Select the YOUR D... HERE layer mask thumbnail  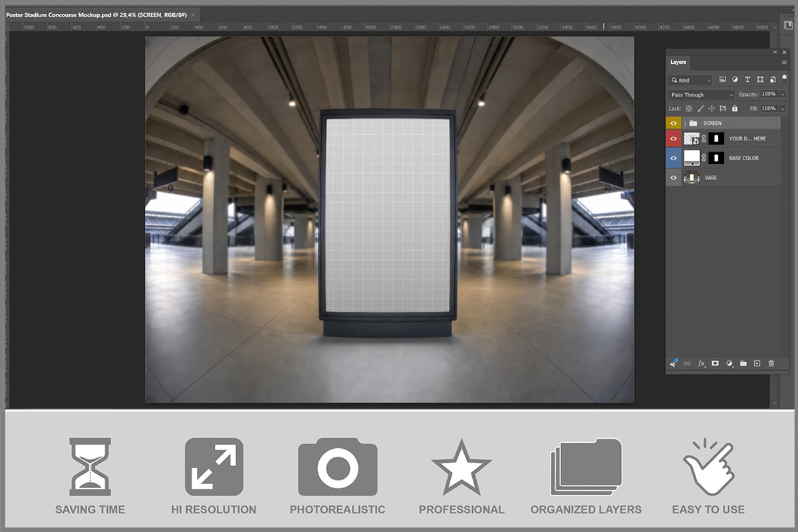(x=716, y=138)
